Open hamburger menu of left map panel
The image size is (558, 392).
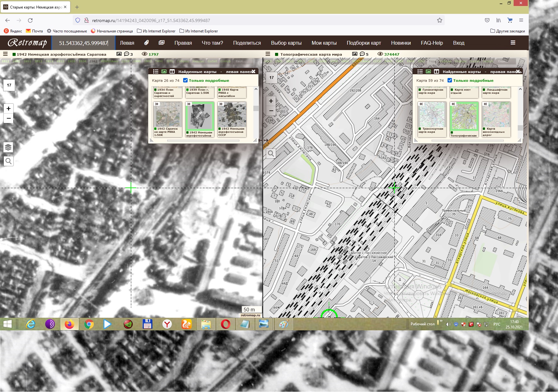pyautogui.click(x=5, y=54)
